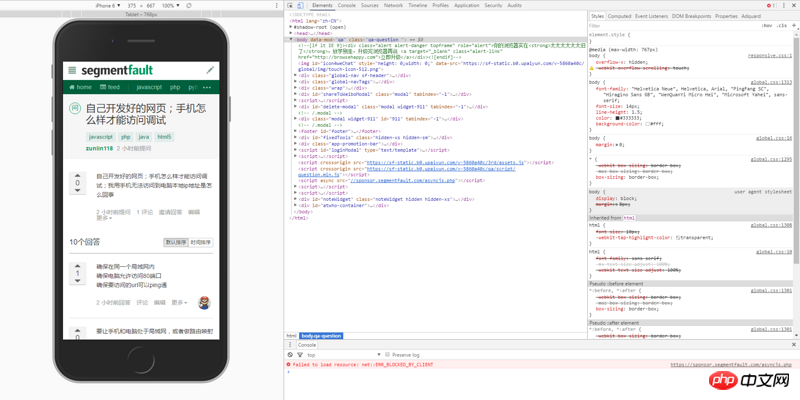The width and height of the screenshot is (800, 400).
Task: Click the red error count indicator
Action: point(770,5)
